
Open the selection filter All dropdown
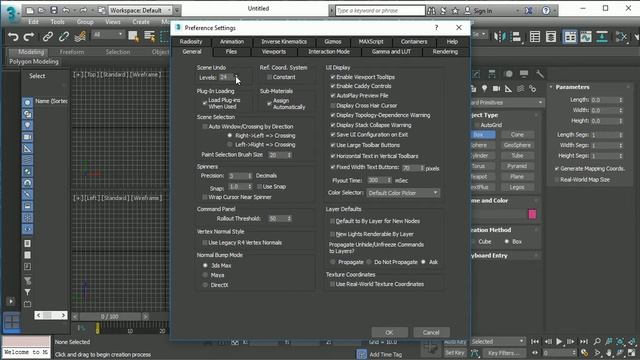pyautogui.click(x=108, y=35)
